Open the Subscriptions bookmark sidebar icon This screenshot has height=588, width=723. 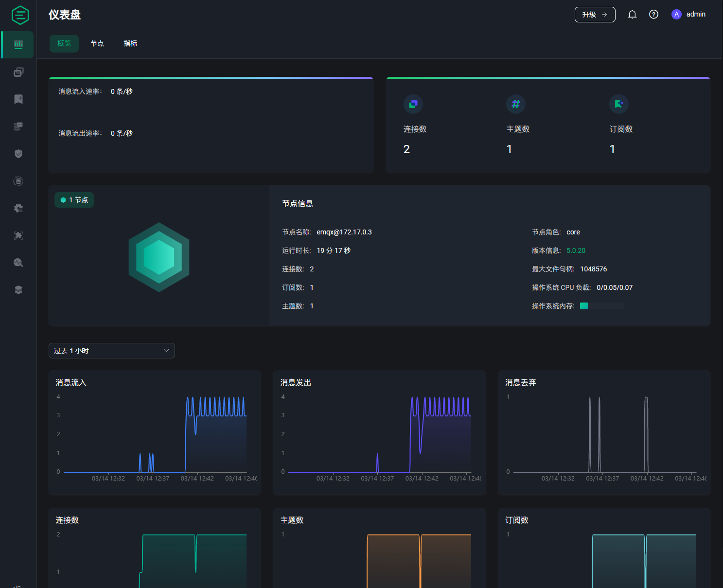(18, 99)
